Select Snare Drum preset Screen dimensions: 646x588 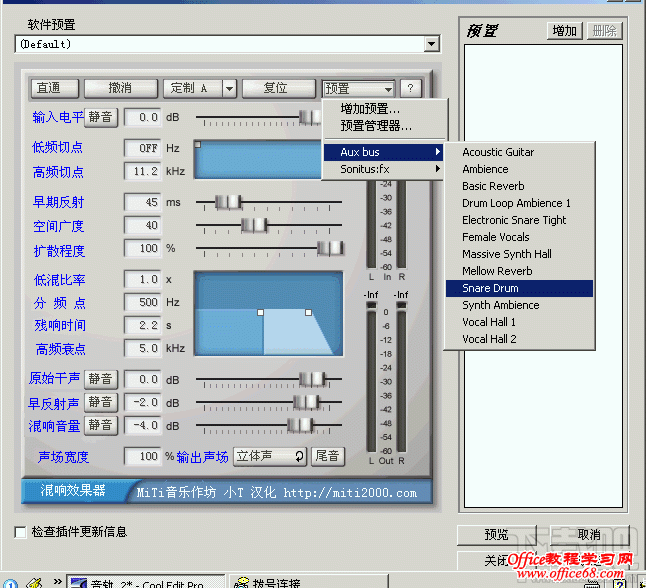click(519, 288)
